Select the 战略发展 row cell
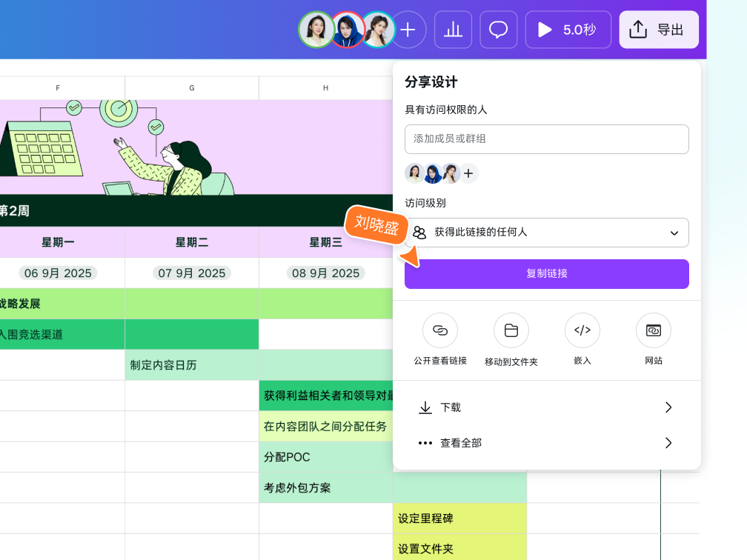The width and height of the screenshot is (747, 560). coord(62,304)
